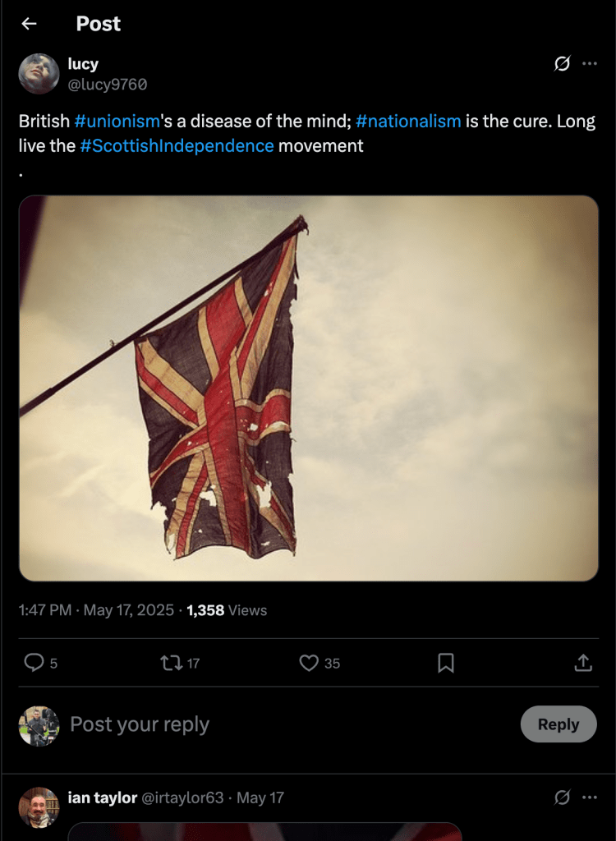Click ian taylor's profile picture
Screen dimensions: 616x841
(x=39, y=807)
